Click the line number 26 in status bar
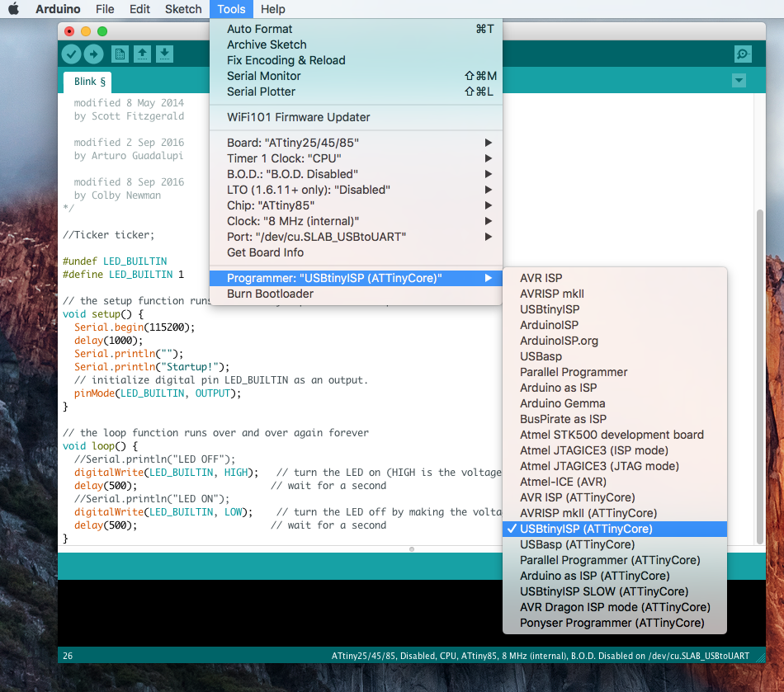This screenshot has width=784, height=692. [x=68, y=656]
